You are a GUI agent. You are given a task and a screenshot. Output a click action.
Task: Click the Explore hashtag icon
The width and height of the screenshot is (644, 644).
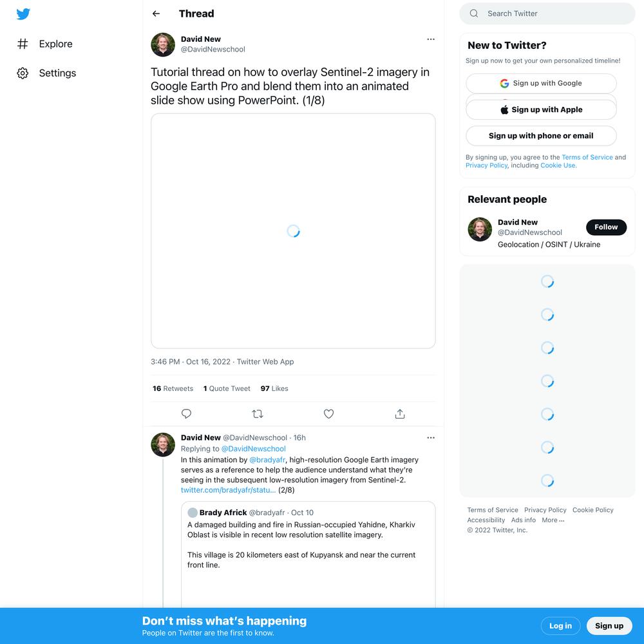(x=23, y=44)
